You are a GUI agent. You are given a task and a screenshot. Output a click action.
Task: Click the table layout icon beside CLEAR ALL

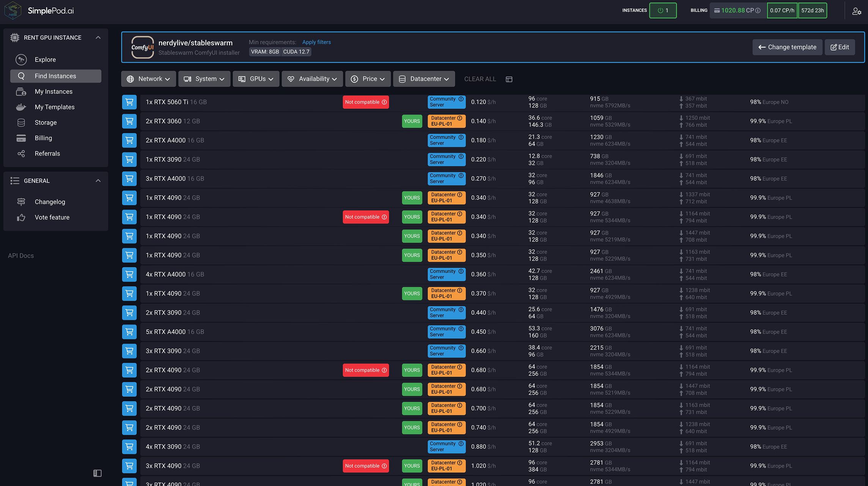click(509, 79)
